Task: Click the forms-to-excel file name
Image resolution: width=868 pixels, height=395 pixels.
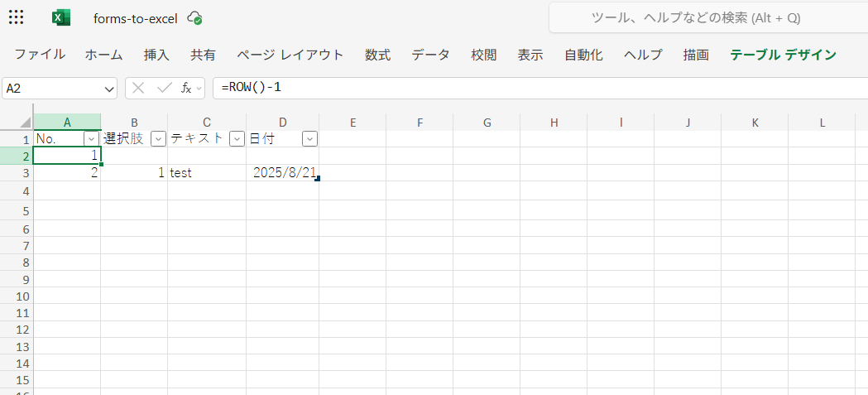Action: [136, 18]
